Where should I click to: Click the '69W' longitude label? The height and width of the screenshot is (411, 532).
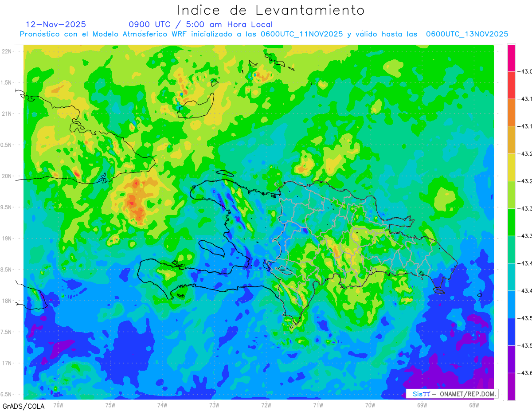click(422, 405)
